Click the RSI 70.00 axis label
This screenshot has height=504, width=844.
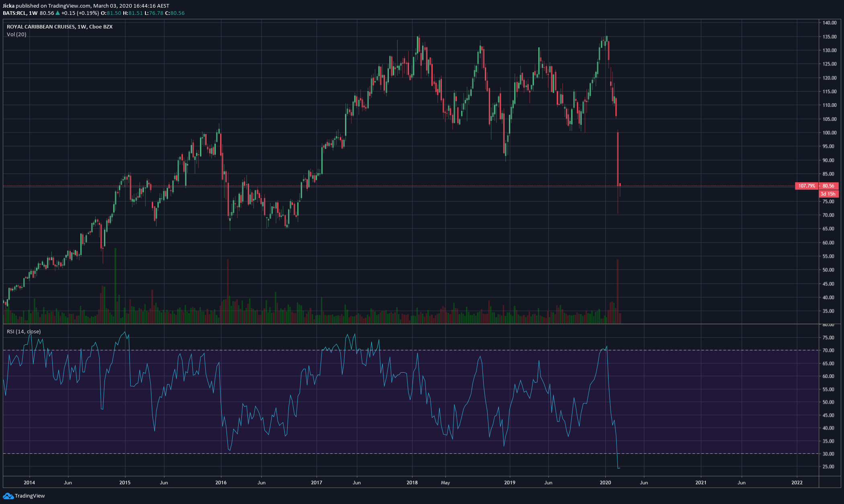[x=828, y=351]
